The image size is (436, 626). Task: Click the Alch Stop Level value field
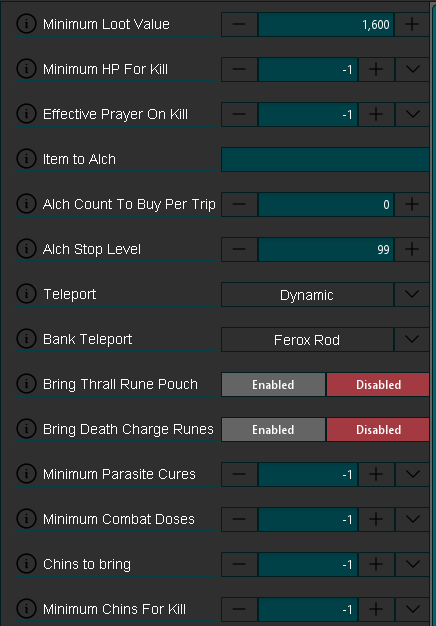point(326,250)
